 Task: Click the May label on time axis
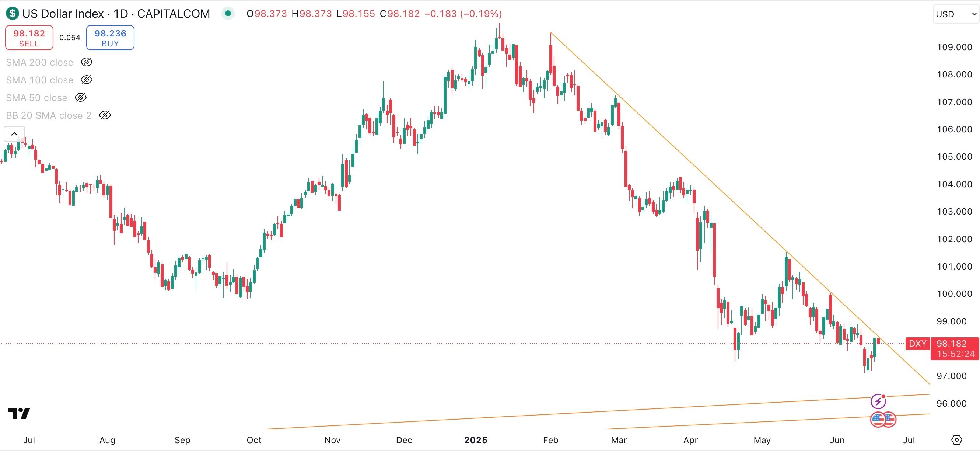pyautogui.click(x=762, y=440)
